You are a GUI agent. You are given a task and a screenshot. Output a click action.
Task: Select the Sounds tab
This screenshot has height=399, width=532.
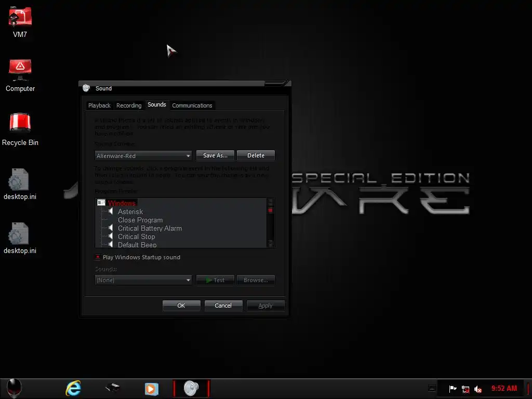[157, 104]
